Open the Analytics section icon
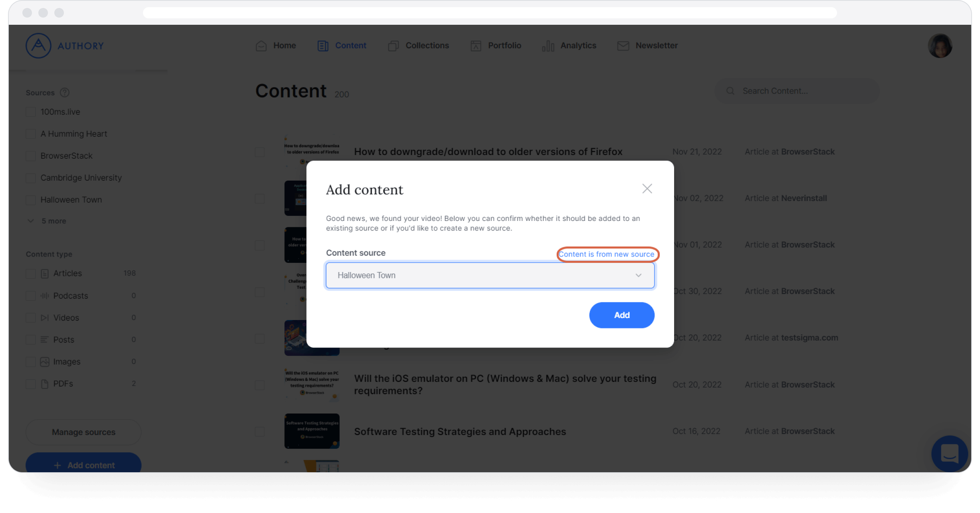The width and height of the screenshot is (980, 513). coord(548,46)
